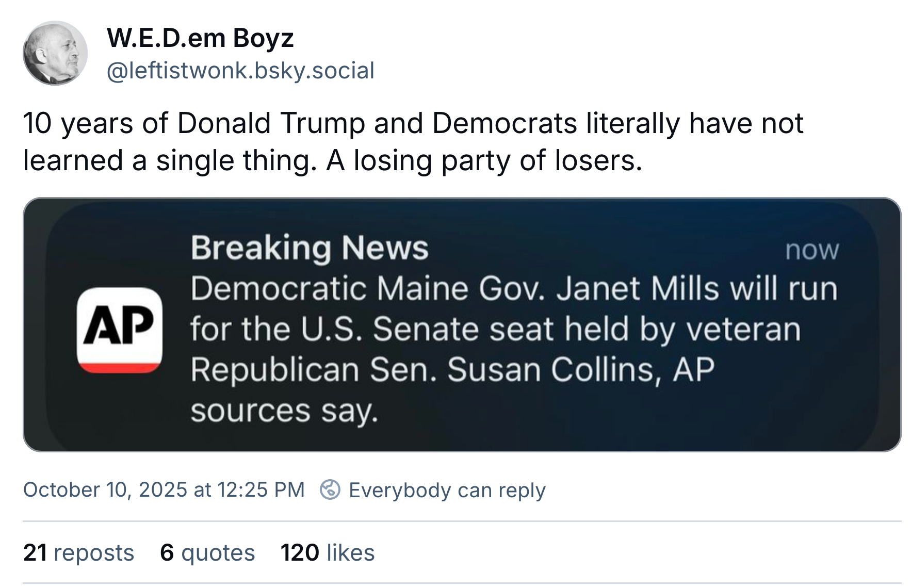
Task: Click the "A losing party of losers." sentence
Action: (x=484, y=160)
